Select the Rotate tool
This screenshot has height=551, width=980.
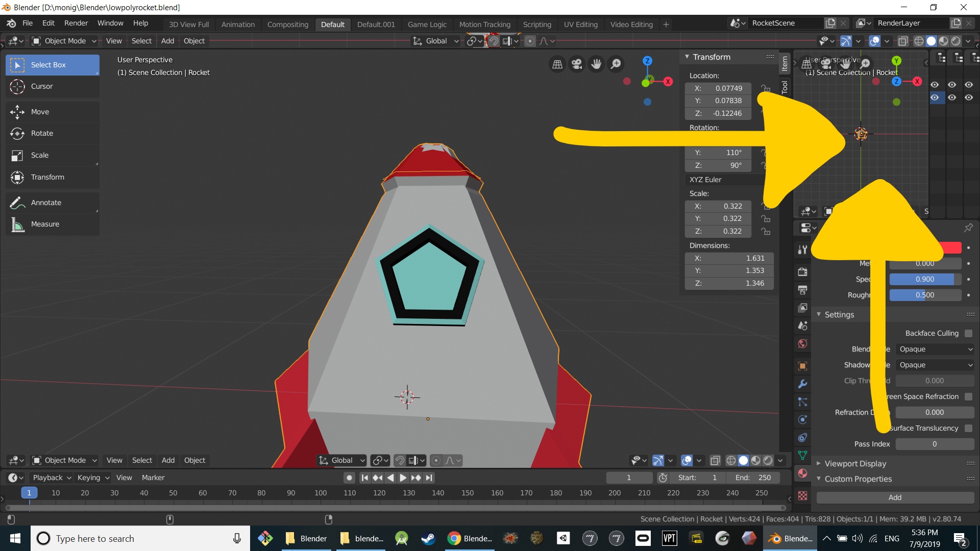pos(42,133)
